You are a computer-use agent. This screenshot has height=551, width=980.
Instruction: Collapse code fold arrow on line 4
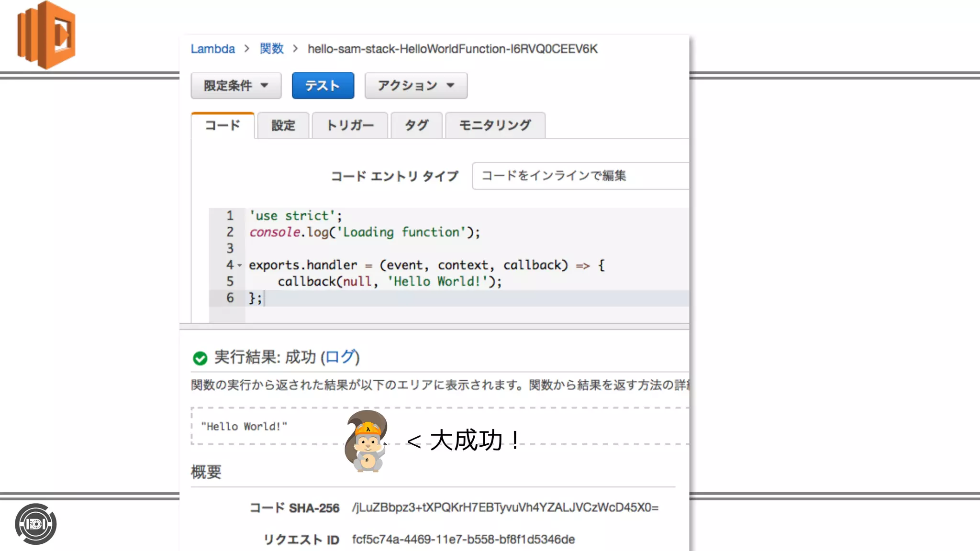coord(240,265)
